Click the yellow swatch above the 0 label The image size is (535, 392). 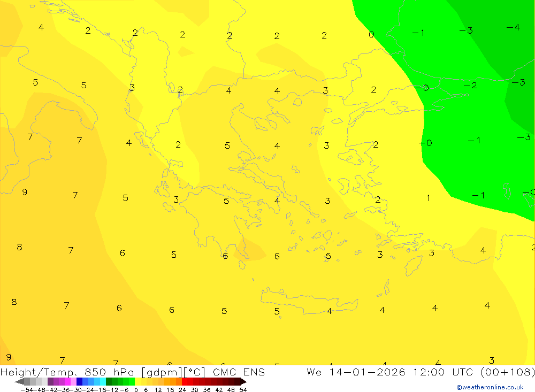pos(138,382)
